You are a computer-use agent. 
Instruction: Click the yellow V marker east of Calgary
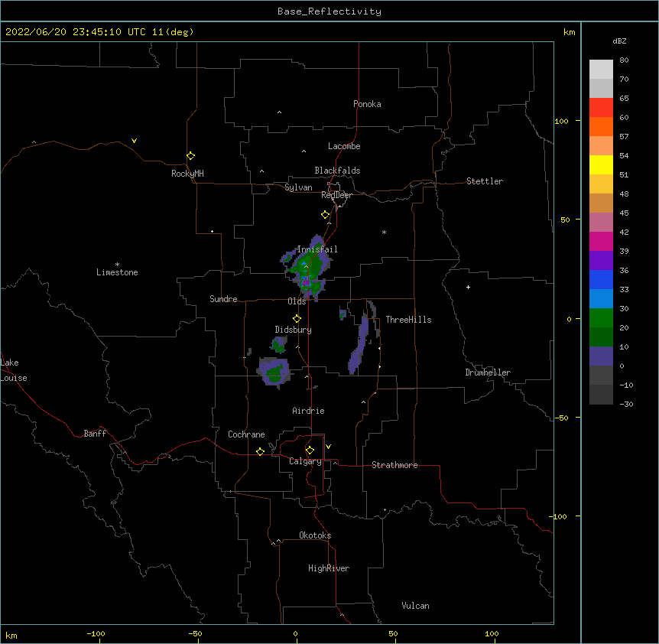point(328,447)
